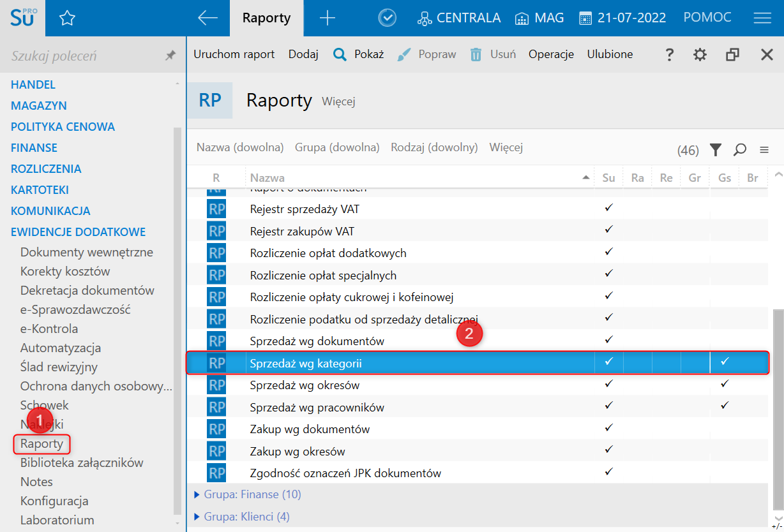Toggle Su checkmark for Rejestr sprzedaży VAT
Image resolution: width=784 pixels, height=532 pixels.
(x=608, y=208)
